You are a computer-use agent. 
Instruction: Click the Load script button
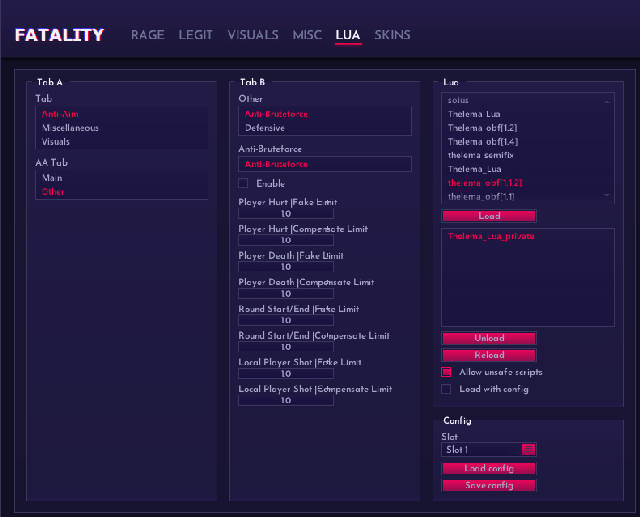pos(489,216)
